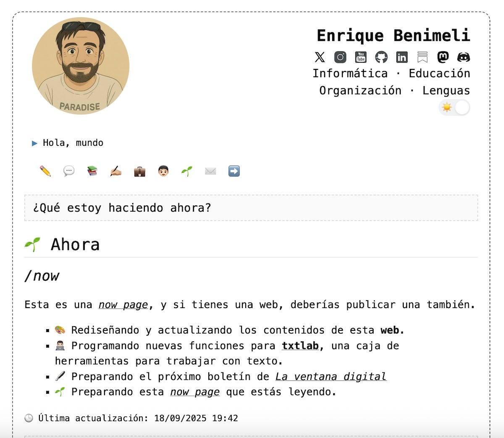The image size is (504, 438).
Task: Click the large seedling icon before 'Ahora'
Action: tap(32, 244)
